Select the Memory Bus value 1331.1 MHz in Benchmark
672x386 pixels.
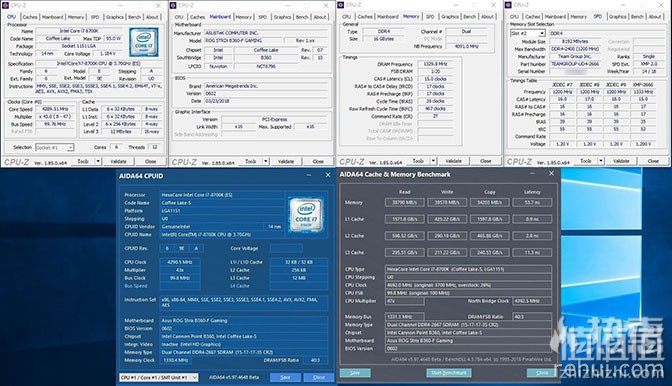coord(405,317)
